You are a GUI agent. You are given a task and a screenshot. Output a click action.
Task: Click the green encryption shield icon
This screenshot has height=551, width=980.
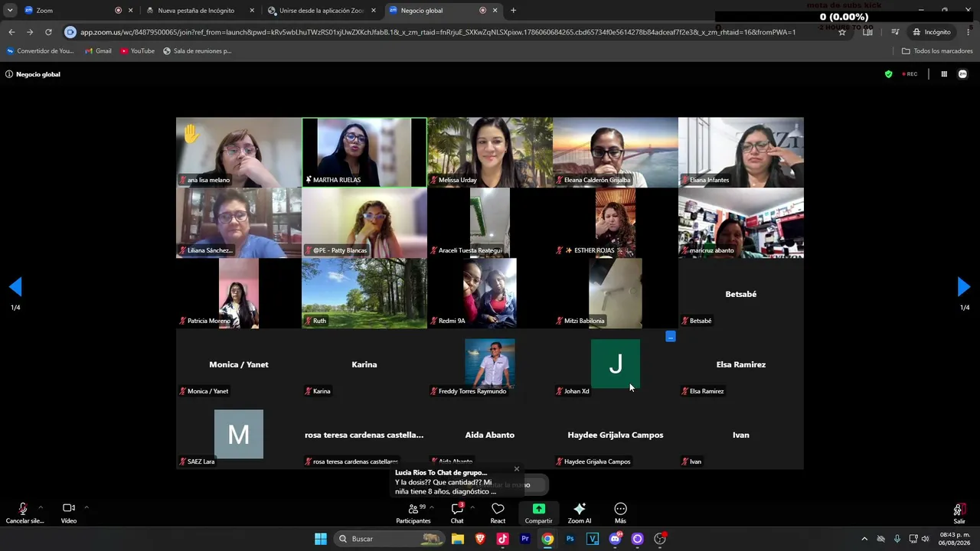pyautogui.click(x=888, y=74)
